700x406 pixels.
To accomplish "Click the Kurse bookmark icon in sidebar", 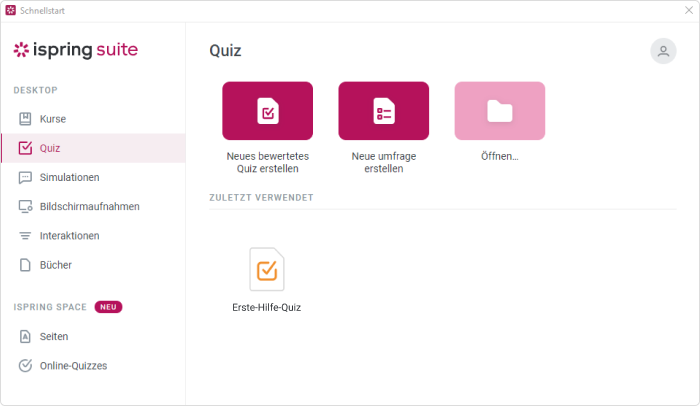I will (25, 119).
